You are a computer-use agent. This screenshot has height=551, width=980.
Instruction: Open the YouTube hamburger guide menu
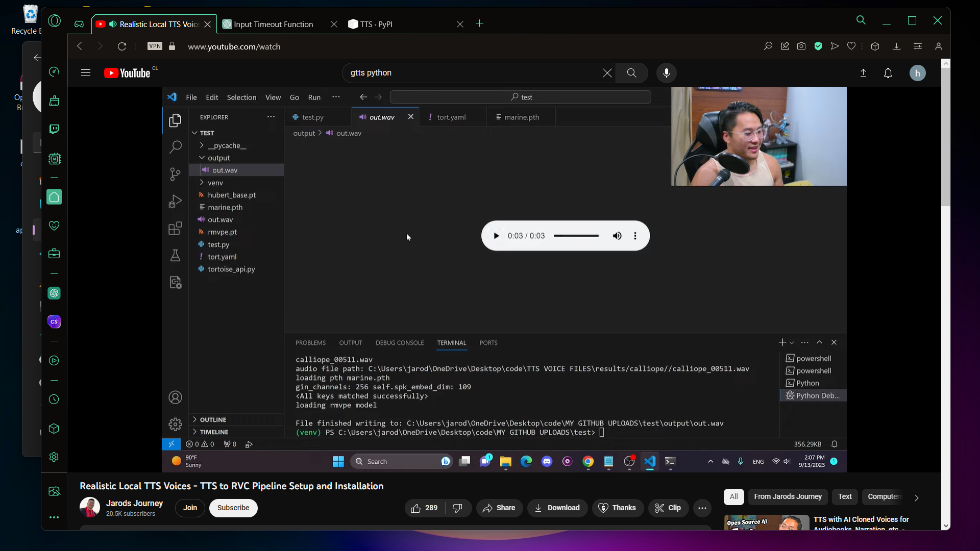(x=86, y=73)
